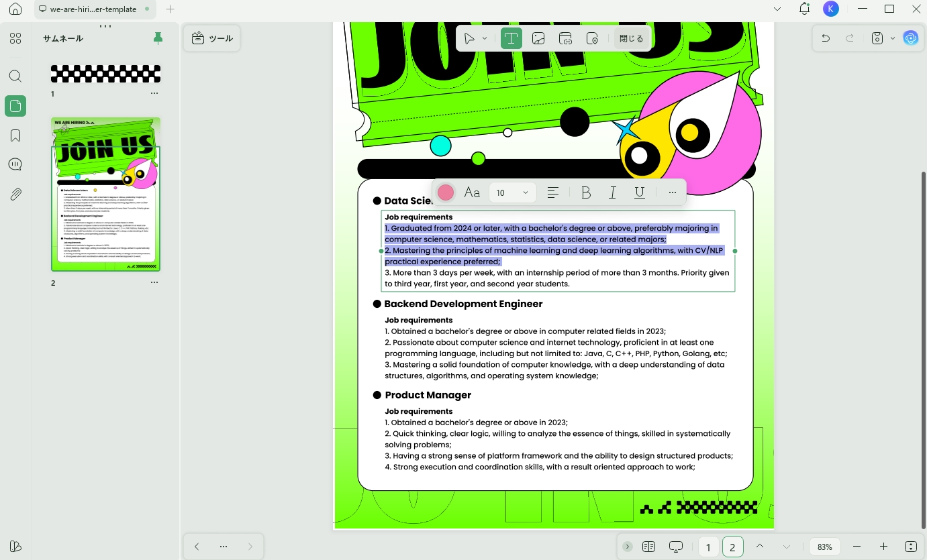
Task: Open the font size 10 dropdown
Action: click(512, 192)
